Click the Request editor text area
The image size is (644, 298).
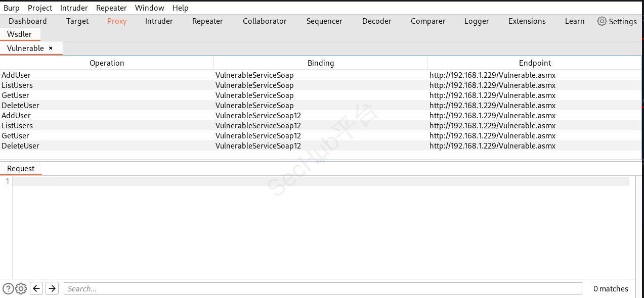(x=321, y=227)
